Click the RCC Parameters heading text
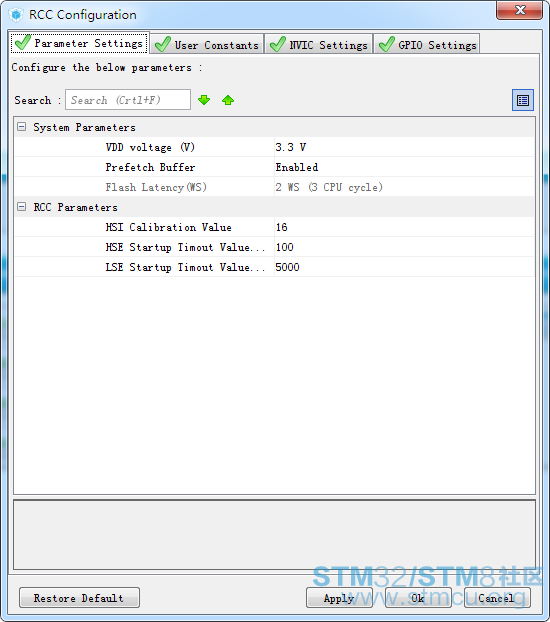550x622 pixels. 75,207
